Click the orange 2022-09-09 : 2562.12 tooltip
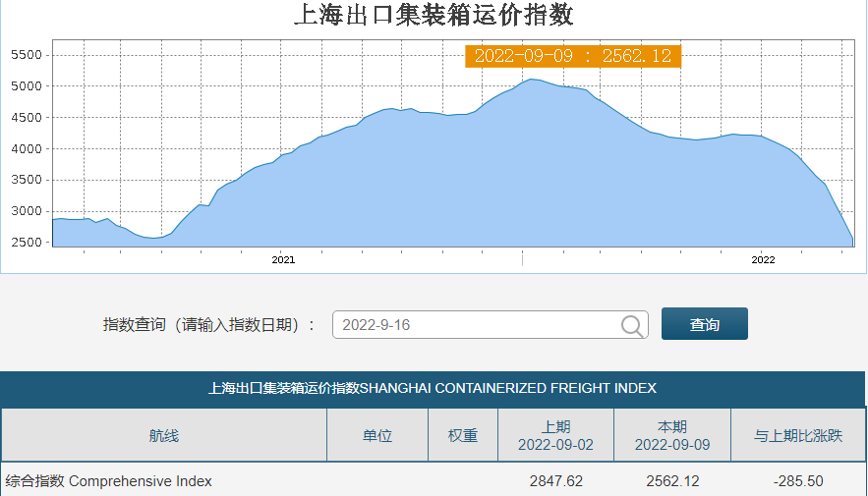This screenshot has height=496, width=868. 572,56
